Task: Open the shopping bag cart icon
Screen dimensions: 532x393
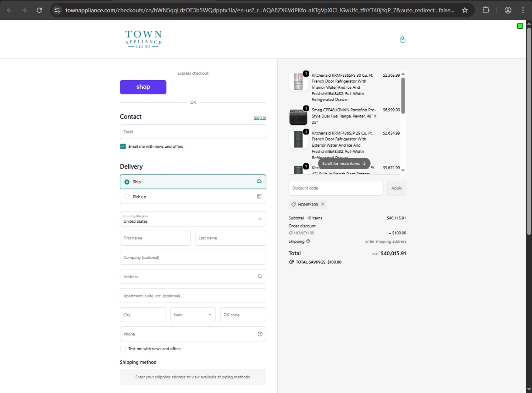Action: pyautogui.click(x=403, y=39)
